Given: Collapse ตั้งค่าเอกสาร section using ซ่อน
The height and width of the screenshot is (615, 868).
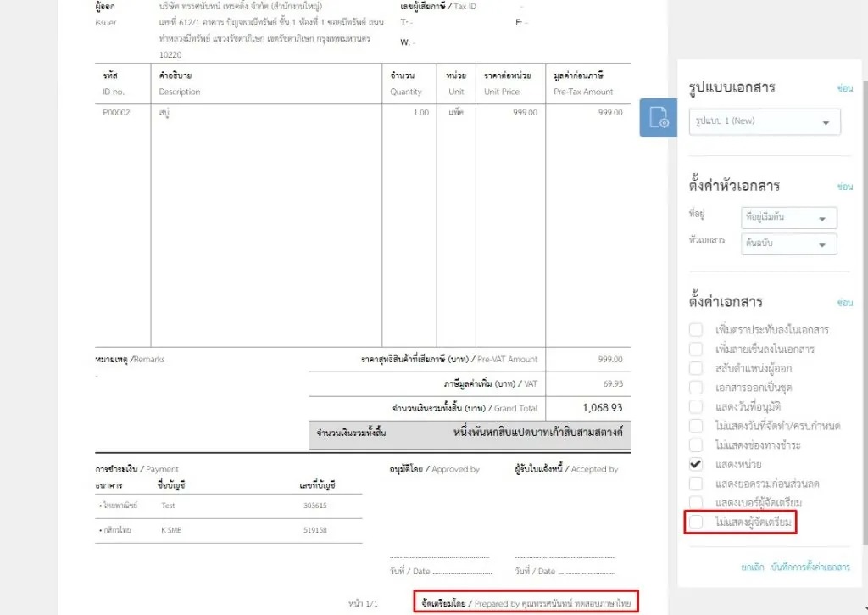Looking at the screenshot, I should coord(844,303).
